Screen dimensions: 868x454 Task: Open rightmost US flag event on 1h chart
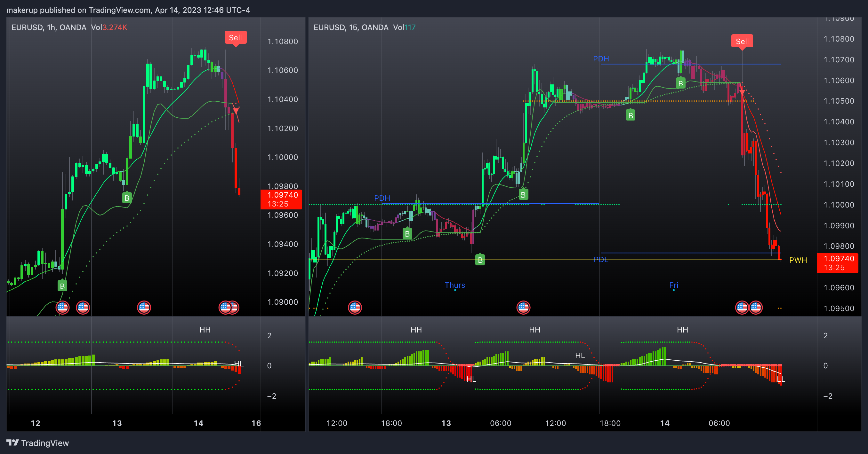point(234,307)
